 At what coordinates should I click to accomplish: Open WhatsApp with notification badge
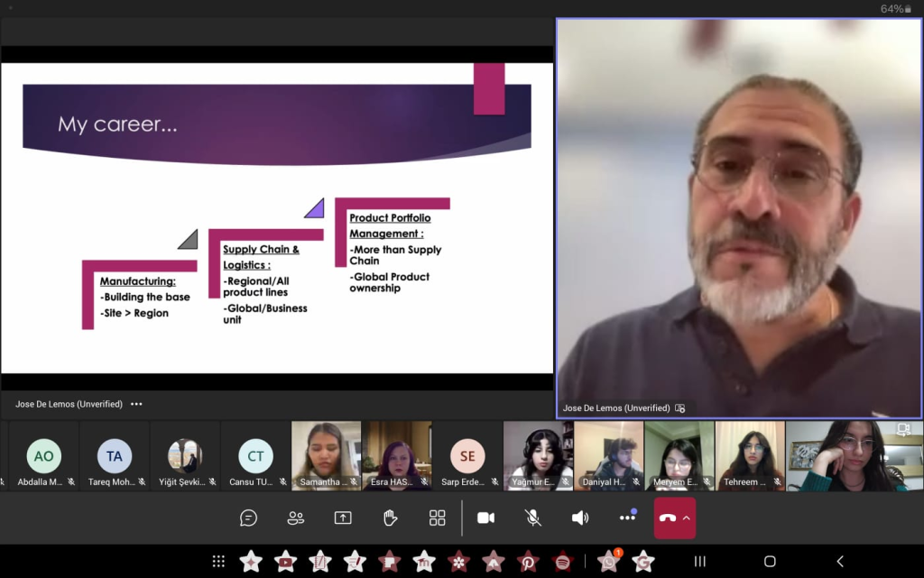pyautogui.click(x=608, y=562)
